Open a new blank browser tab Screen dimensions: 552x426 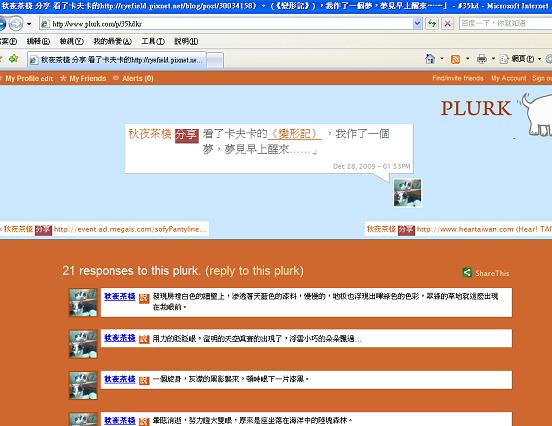click(215, 60)
